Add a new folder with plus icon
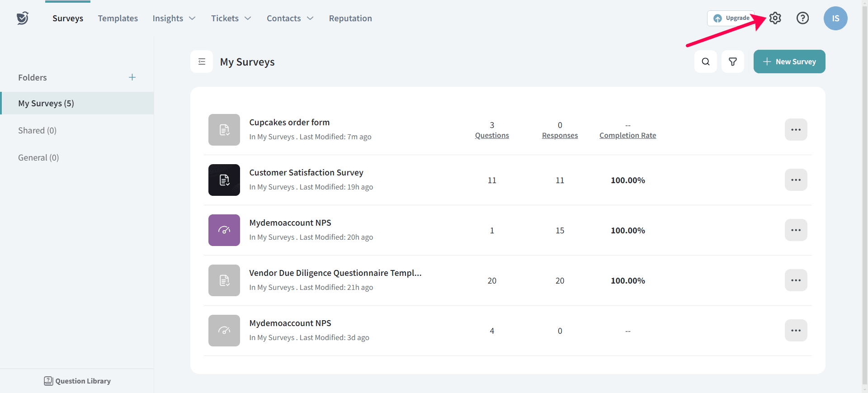 (x=132, y=77)
